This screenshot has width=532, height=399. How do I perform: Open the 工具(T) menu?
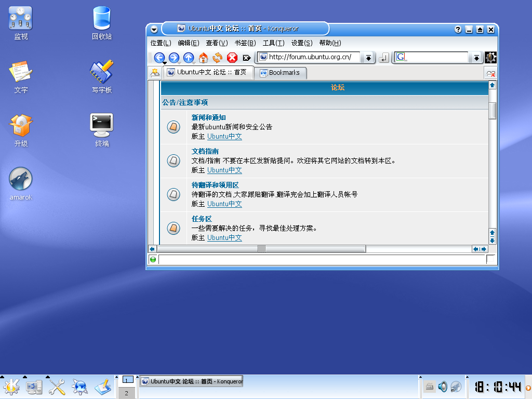[273, 43]
